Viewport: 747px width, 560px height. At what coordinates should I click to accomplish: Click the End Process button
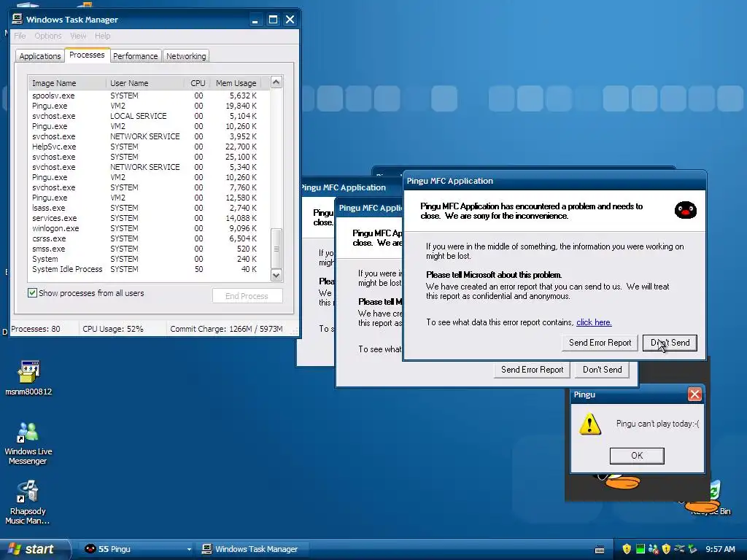point(247,296)
